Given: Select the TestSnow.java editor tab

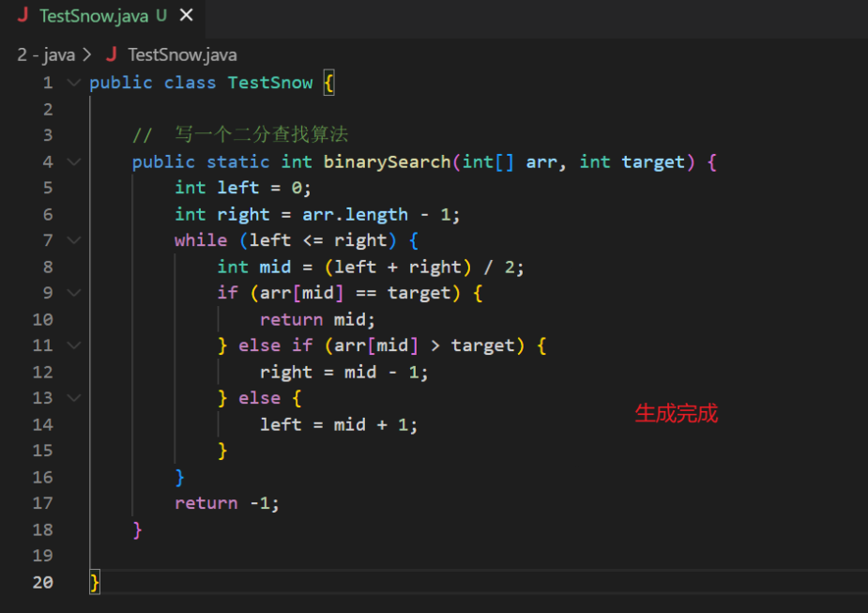Looking at the screenshot, I should 103,17.
